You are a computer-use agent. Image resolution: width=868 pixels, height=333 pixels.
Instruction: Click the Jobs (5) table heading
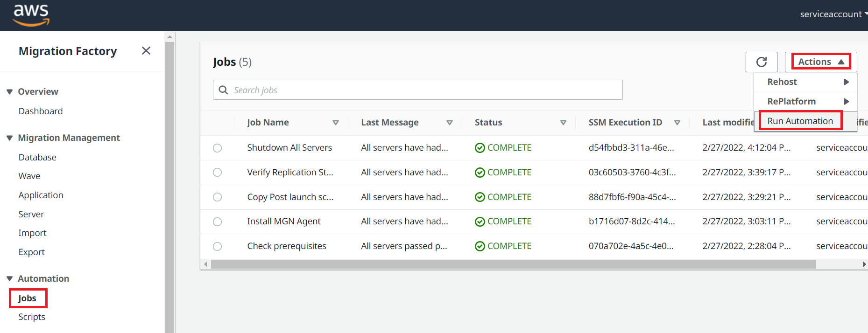tap(232, 62)
